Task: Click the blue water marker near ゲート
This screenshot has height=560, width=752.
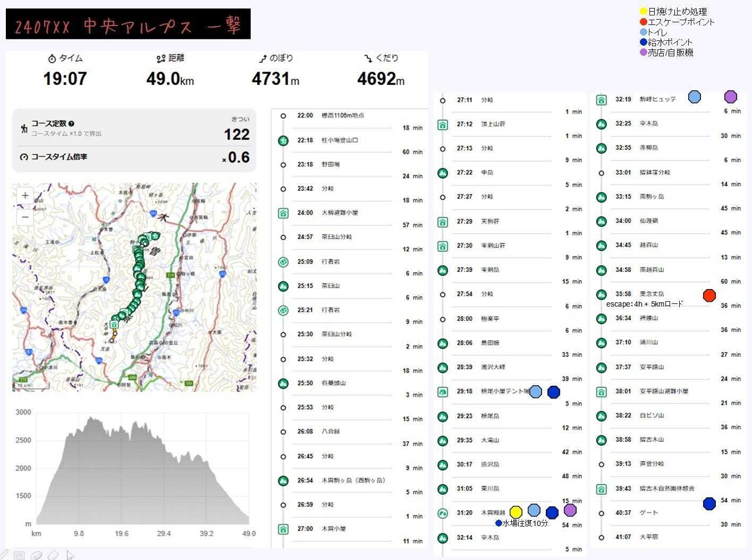Action: [709, 504]
